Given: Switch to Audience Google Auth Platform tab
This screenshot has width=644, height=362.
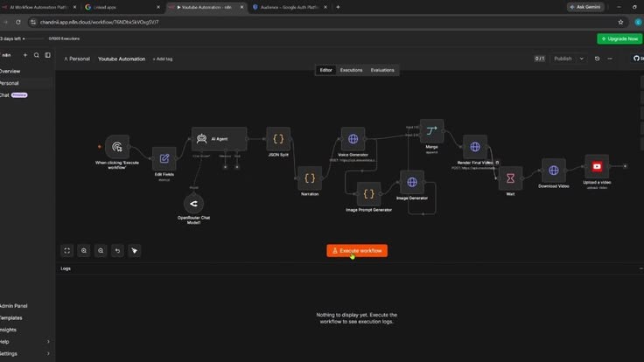Looking at the screenshot, I should [290, 7].
